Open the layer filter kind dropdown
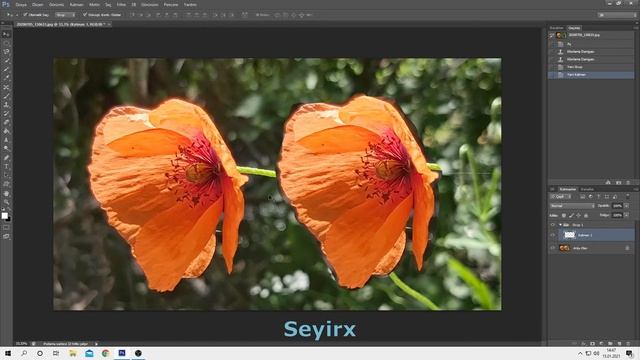 pos(561,197)
